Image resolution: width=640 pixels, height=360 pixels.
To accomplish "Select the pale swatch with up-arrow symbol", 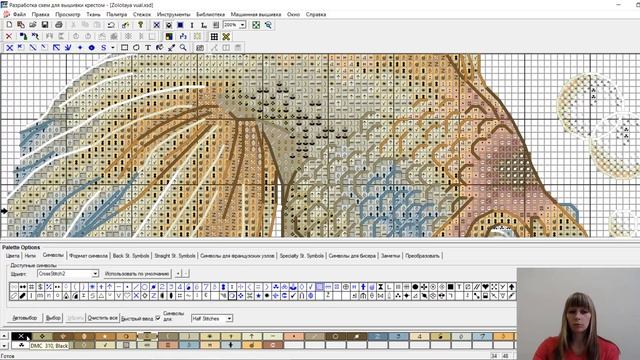I will coord(252,336).
